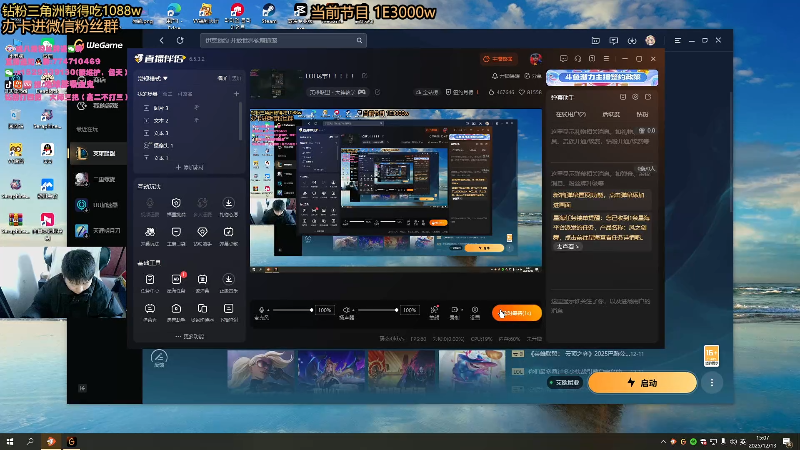The image size is (800, 450).
Task: Click the orange start streaming button
Action: (517, 313)
